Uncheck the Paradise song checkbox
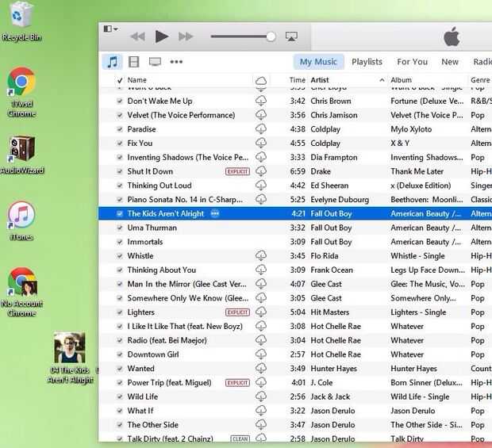This screenshot has height=448, width=492. point(120,129)
